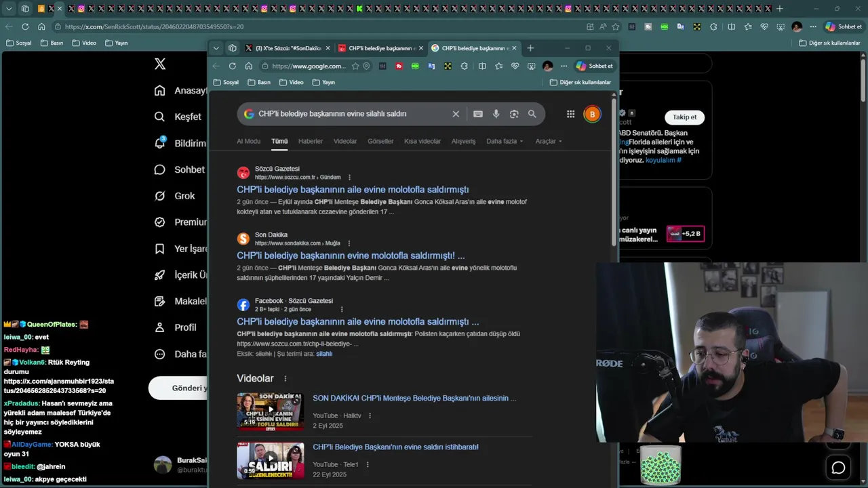
Task: Switch to Kısa videolar tab
Action: pyautogui.click(x=422, y=141)
